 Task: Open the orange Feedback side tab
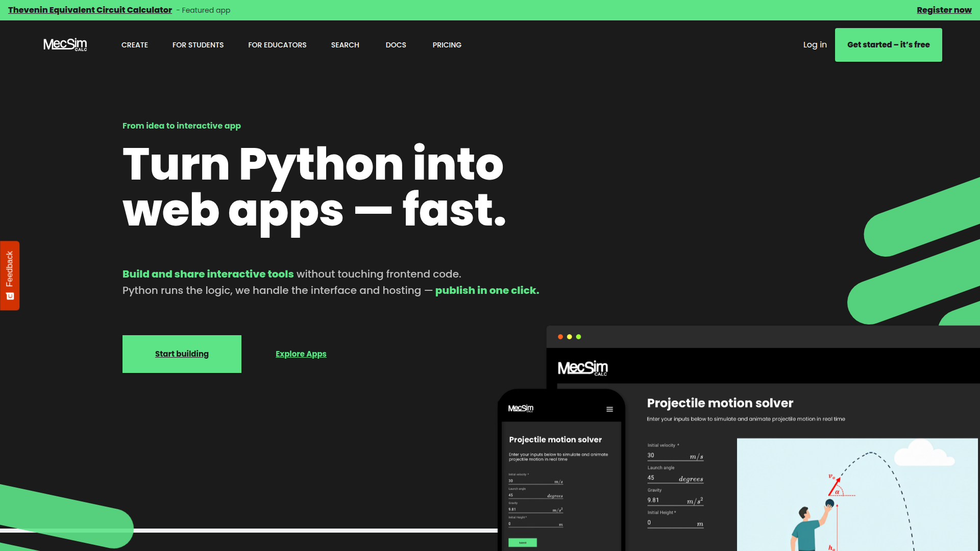click(10, 275)
